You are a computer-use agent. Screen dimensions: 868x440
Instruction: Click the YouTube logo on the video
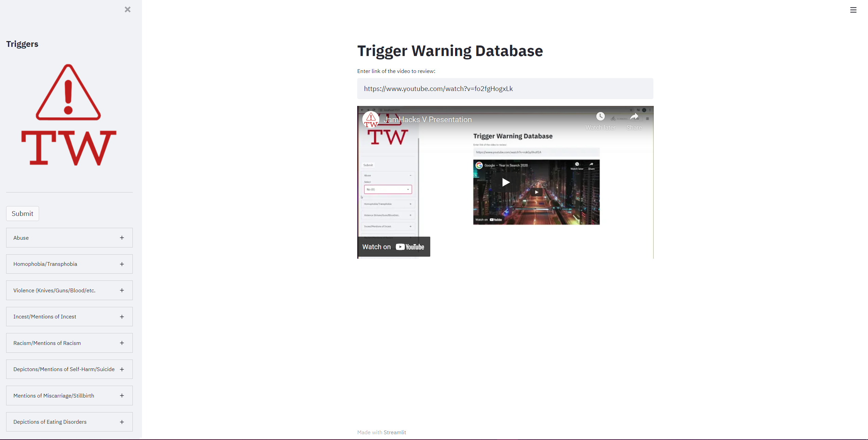pos(410,247)
